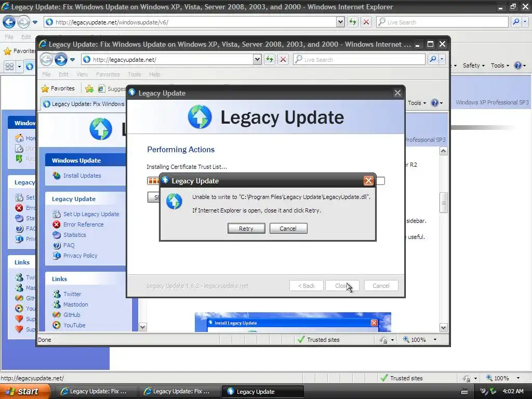Close the Legacy Update installer window
Image resolution: width=532 pixels, height=399 pixels.
tap(397, 93)
